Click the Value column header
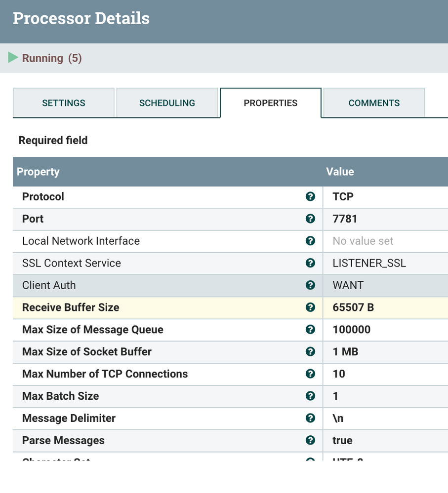Viewport: 448px width, 493px height. (x=340, y=172)
